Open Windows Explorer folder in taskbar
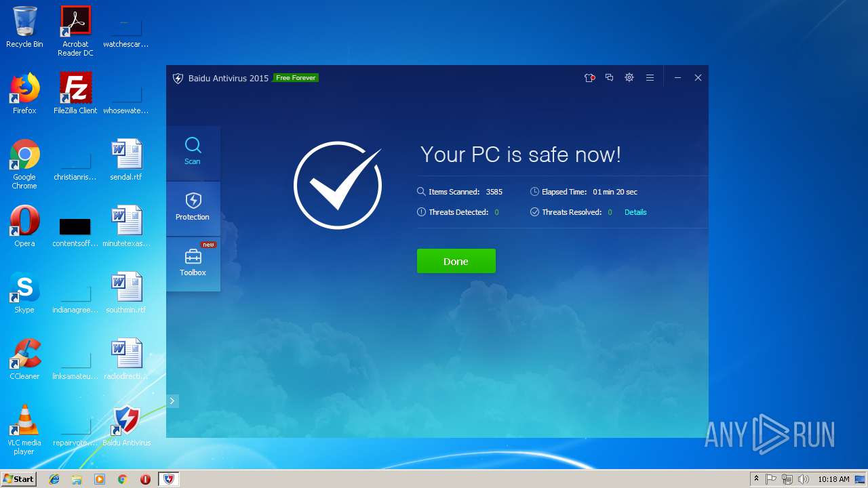The width and height of the screenshot is (868, 488). coord(77,479)
